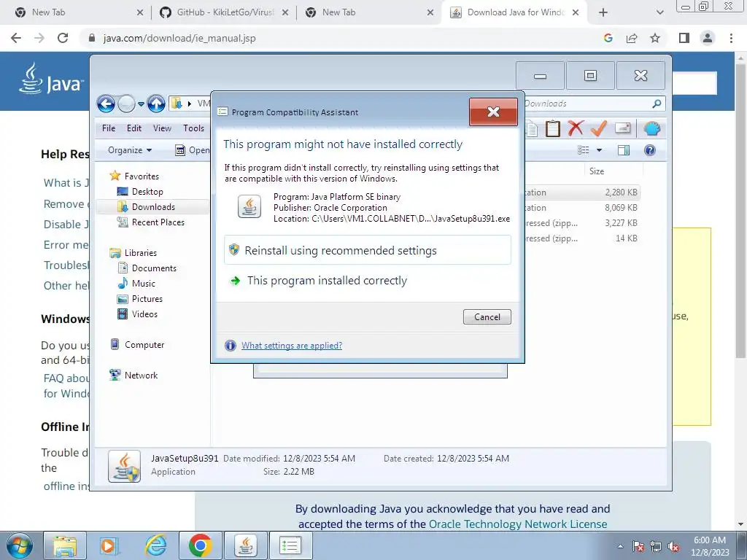Go up one folder in Explorer
The image size is (747, 560).
click(x=156, y=104)
